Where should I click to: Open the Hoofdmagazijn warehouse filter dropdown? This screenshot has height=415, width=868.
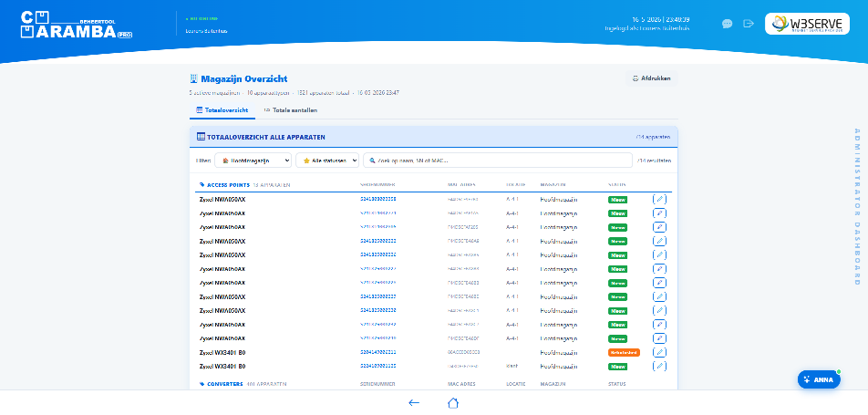[x=253, y=161]
